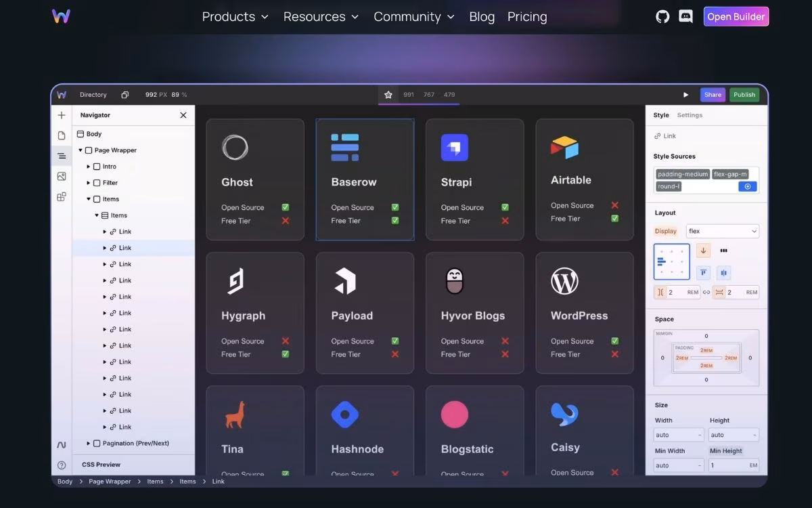Viewport: 812px width, 508px height.
Task: Go to the Pricing page
Action: 527,17
